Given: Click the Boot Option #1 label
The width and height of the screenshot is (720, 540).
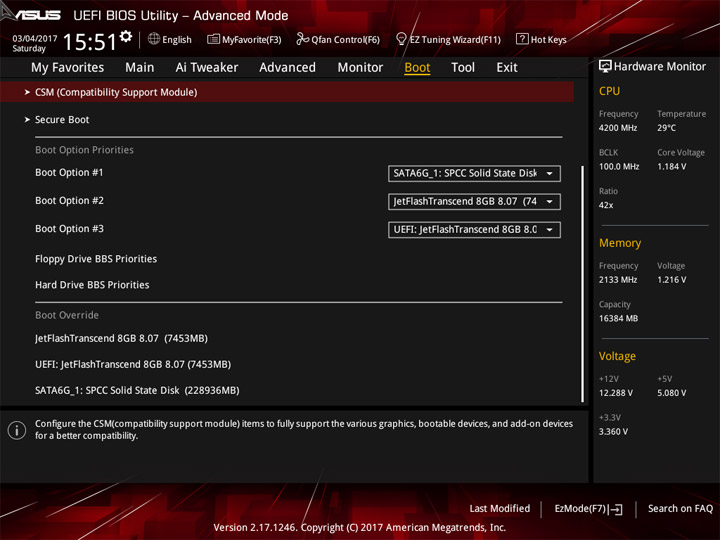Looking at the screenshot, I should pos(69,173).
